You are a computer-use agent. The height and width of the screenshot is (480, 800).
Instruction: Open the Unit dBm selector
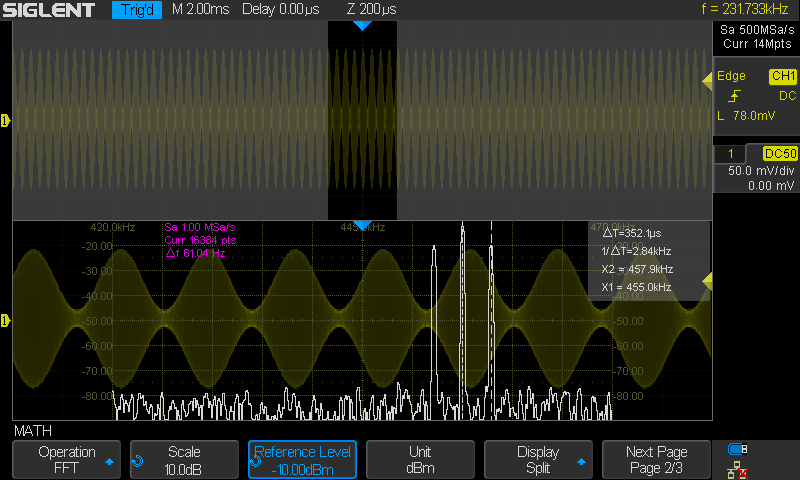420,460
